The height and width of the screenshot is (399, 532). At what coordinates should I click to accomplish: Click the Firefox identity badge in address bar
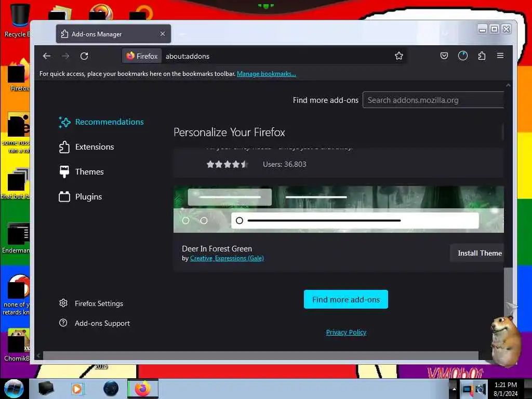(142, 56)
